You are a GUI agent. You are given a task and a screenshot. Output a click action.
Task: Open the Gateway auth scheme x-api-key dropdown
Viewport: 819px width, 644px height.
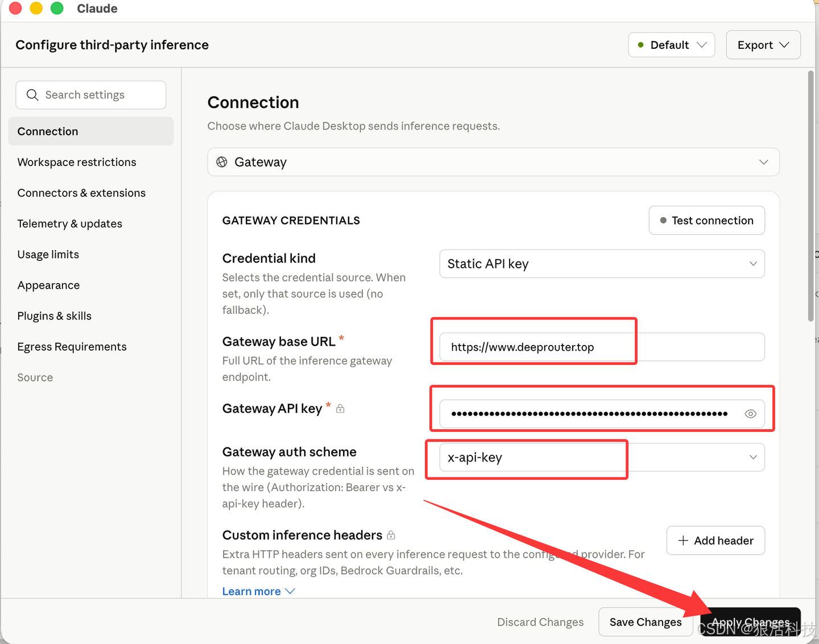point(602,458)
